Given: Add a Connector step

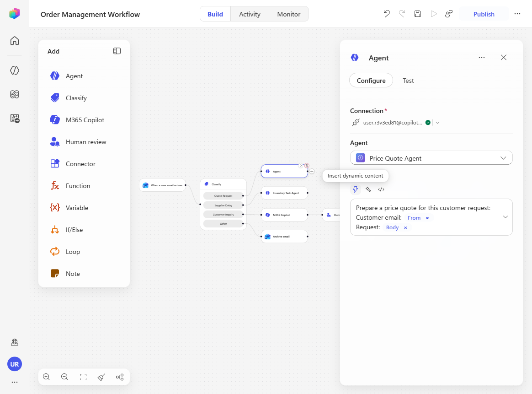Looking at the screenshot, I should (84, 164).
